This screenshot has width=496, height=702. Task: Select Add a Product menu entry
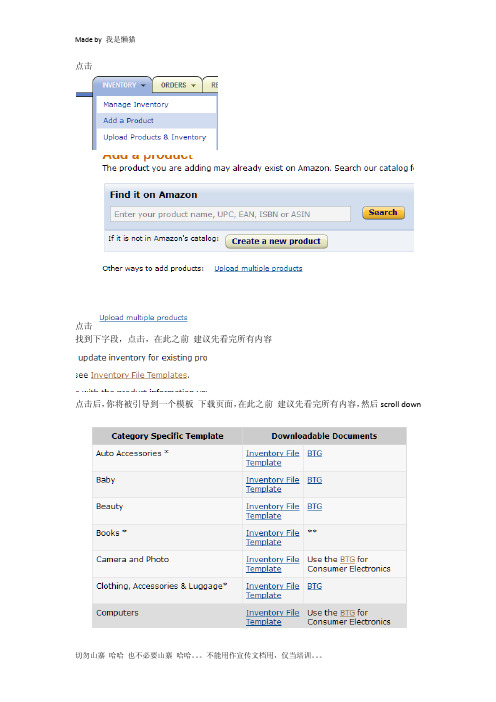[x=128, y=120]
